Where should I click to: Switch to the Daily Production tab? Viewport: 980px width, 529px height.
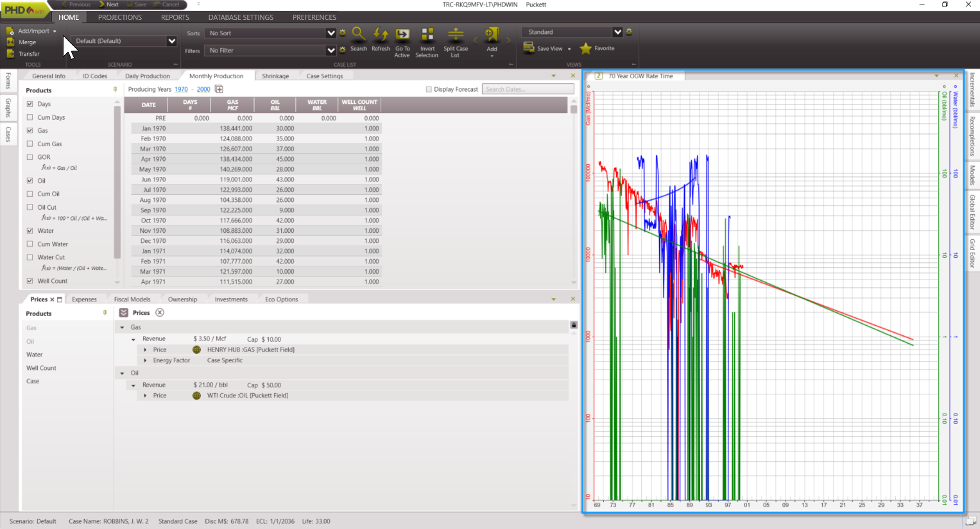tap(147, 76)
